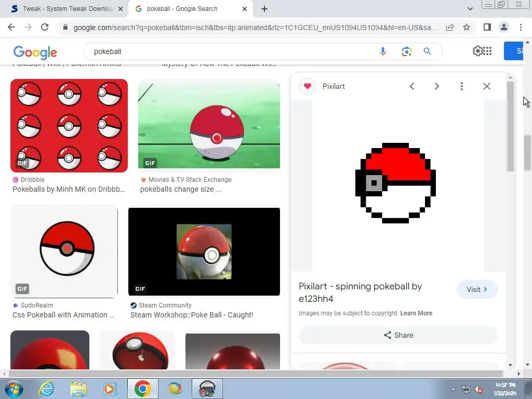Go to the Google logo homepage
The height and width of the screenshot is (399, 532).
coord(35,52)
